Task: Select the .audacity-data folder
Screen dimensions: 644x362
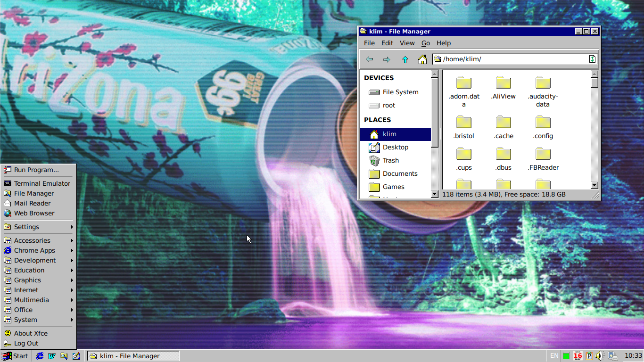Action: (x=543, y=91)
